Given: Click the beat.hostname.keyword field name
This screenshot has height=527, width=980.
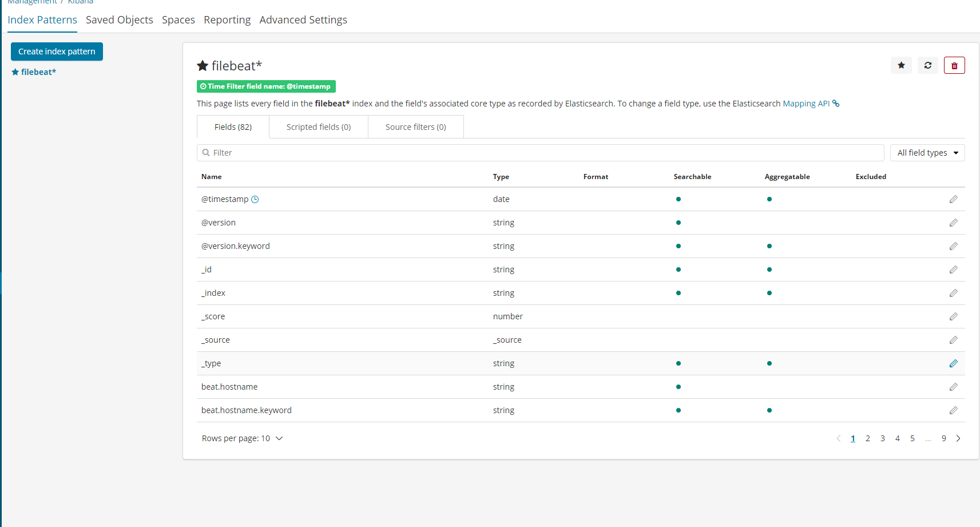Looking at the screenshot, I should [x=247, y=410].
